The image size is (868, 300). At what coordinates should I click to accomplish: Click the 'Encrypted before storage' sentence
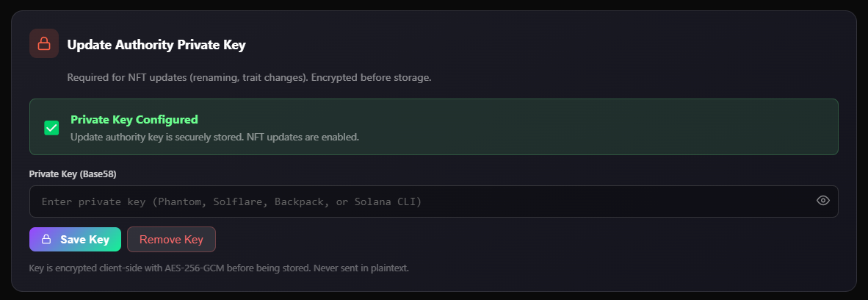point(372,77)
